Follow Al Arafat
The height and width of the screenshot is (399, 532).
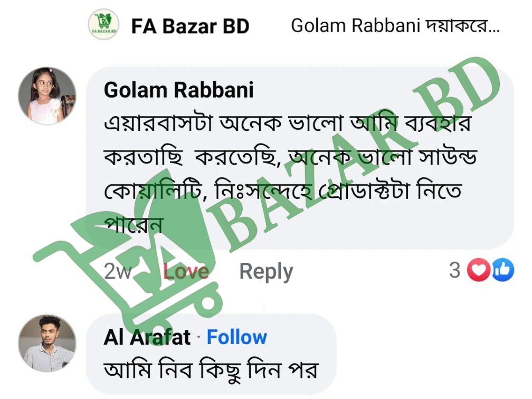coord(236,337)
